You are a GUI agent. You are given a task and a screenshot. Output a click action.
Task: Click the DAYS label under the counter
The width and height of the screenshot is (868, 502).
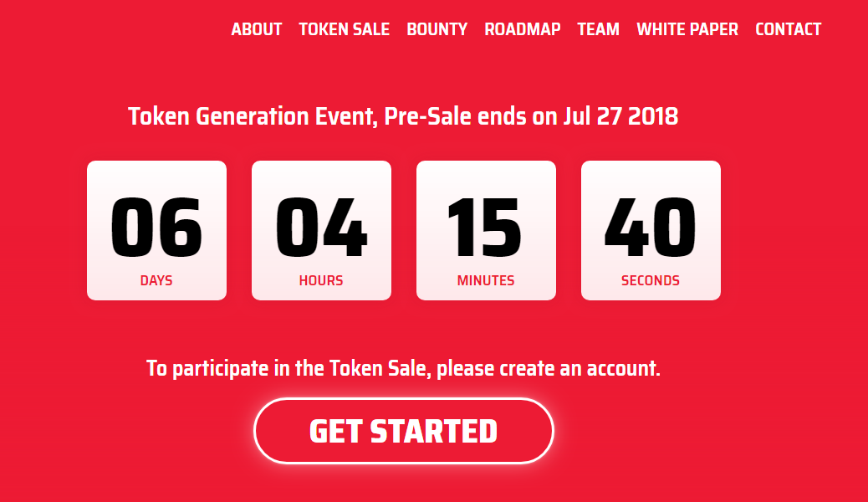click(156, 280)
